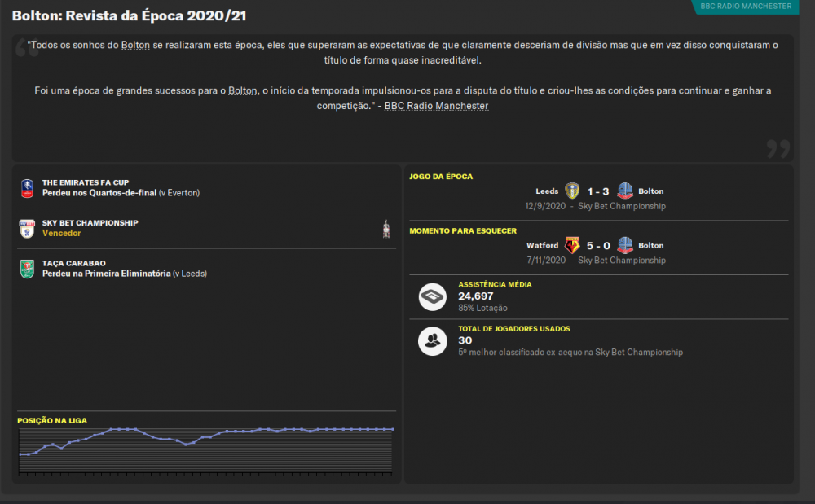Select the Sky Bet Championship heading
Image resolution: width=815 pixels, height=504 pixels.
[90, 222]
